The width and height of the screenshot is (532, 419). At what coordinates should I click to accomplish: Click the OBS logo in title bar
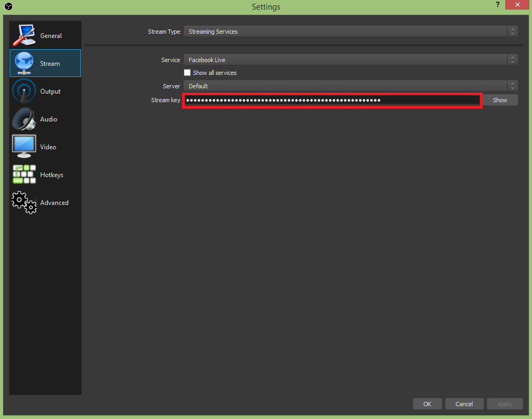[x=8, y=6]
